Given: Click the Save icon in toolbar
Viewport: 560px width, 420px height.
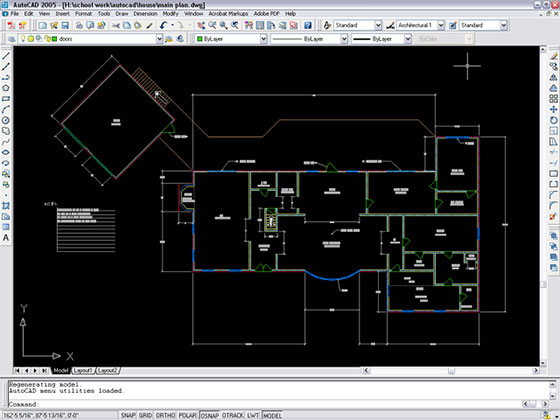Looking at the screenshot, I should [x=65, y=25].
